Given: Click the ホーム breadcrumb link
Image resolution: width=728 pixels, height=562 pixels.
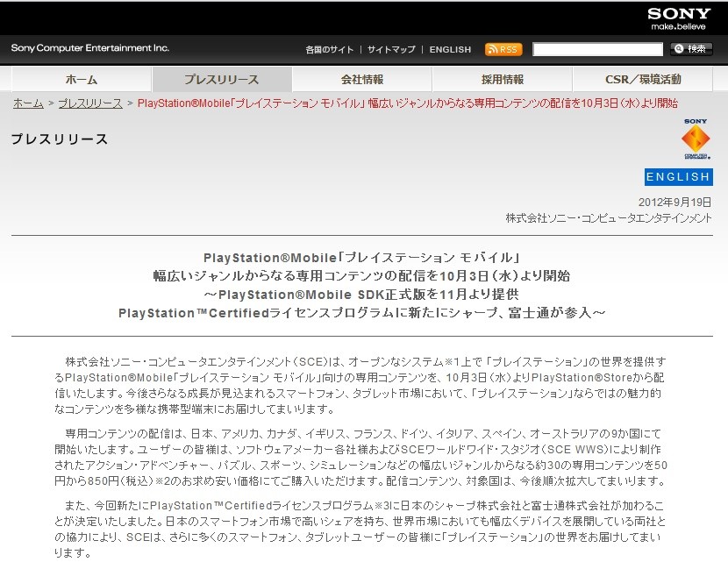Looking at the screenshot, I should [x=28, y=103].
